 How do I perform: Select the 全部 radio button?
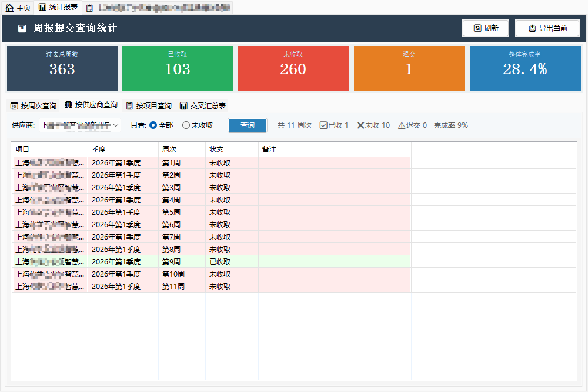153,125
